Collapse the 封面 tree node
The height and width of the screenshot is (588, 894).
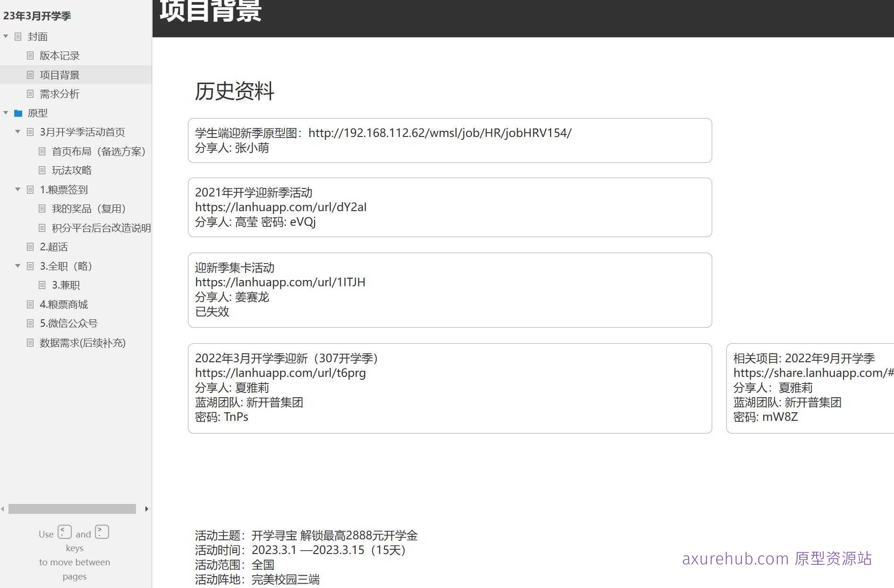5,36
